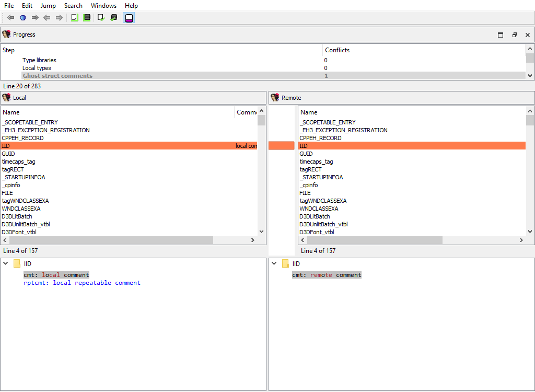Toggle the purple-bottomed panel view icon
Viewport: 535px width, 392px height.
coord(129,18)
